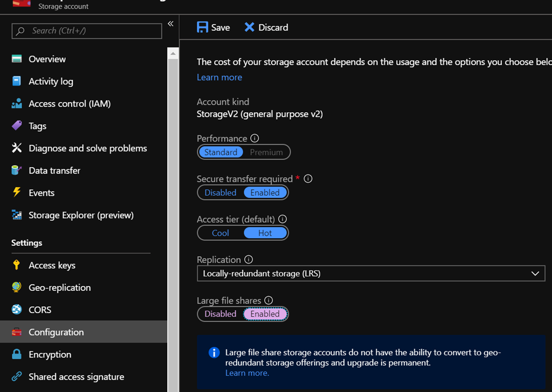Viewport: 552px width, 392px height.
Task: Go to Storage Explorer (preview)
Action: (x=81, y=215)
